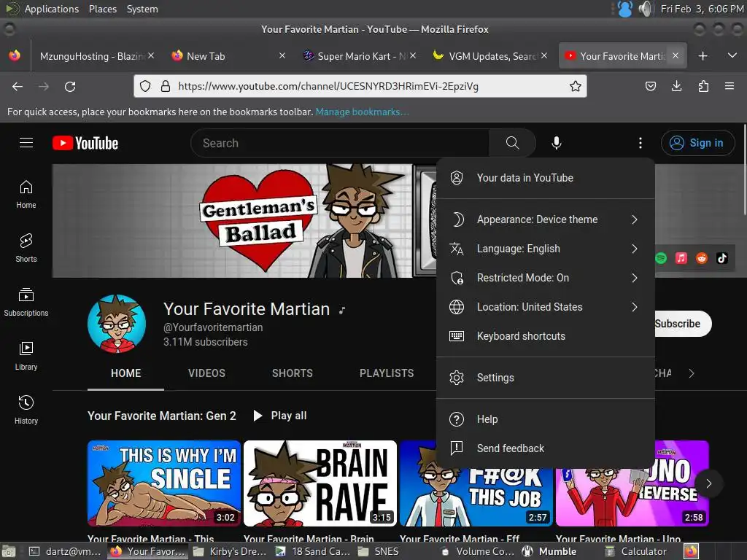
Task: Switch to the PLAYLISTS channel tab
Action: point(387,373)
